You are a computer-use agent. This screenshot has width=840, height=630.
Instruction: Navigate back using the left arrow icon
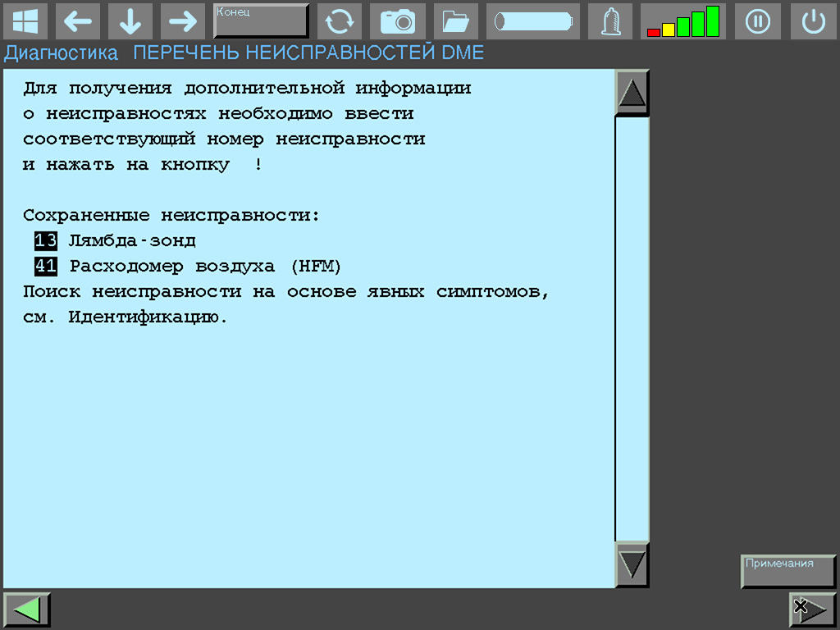[78, 21]
